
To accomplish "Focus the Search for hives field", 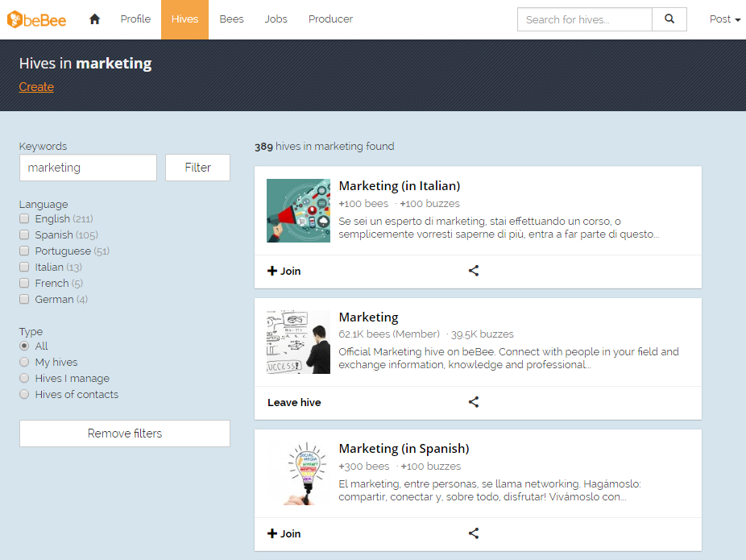I will (585, 19).
